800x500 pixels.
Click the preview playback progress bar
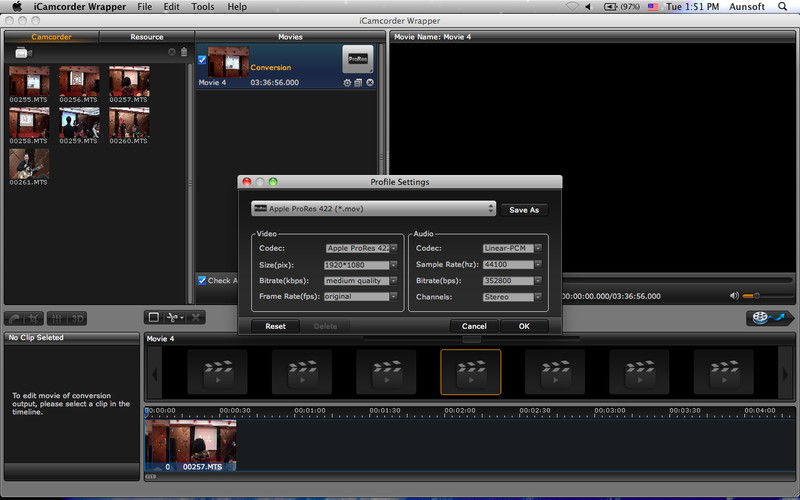click(x=677, y=280)
